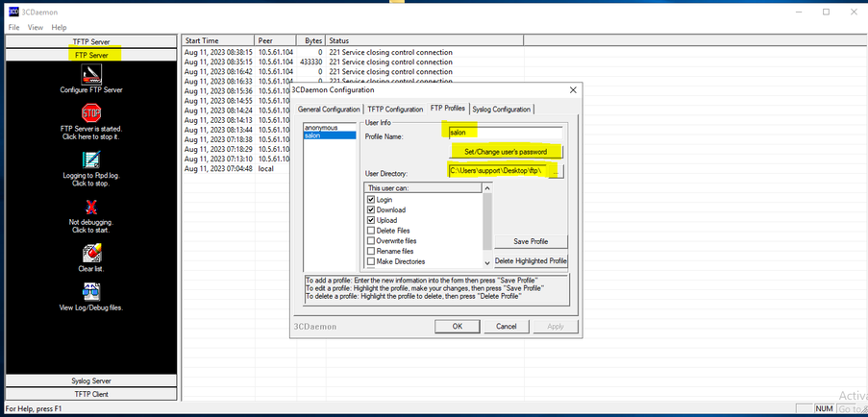The width and height of the screenshot is (868, 417).
Task: Click permissions list scroll-down arrow
Action: (487, 263)
